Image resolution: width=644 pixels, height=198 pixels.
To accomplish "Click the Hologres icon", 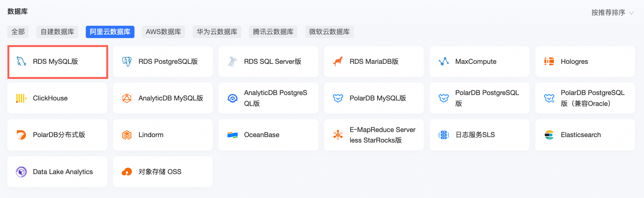I will pos(549,62).
